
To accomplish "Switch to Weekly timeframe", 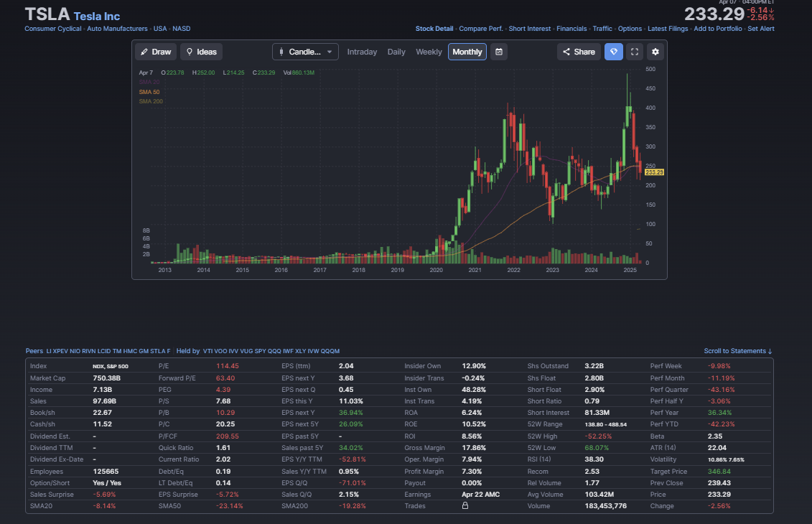I will tap(429, 52).
